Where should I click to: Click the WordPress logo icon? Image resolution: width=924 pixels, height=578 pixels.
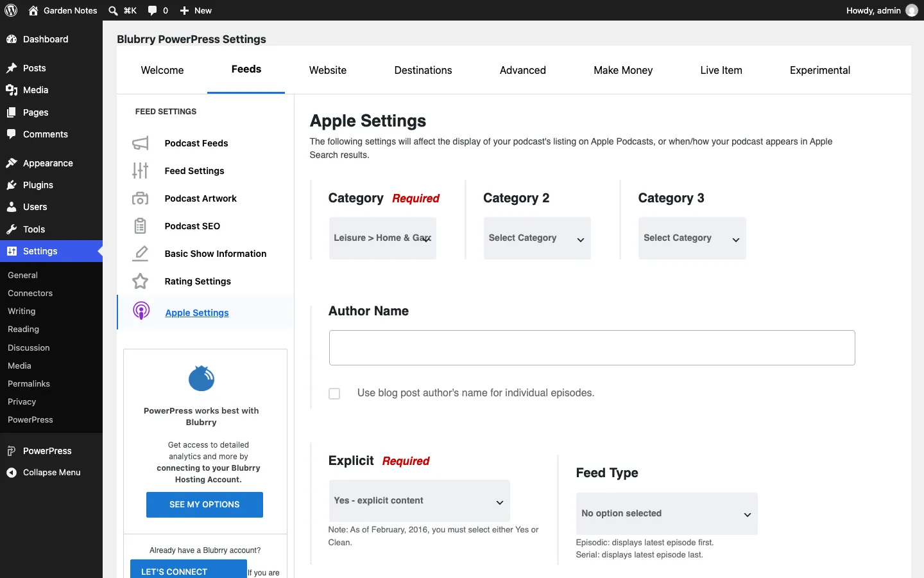pyautogui.click(x=11, y=10)
